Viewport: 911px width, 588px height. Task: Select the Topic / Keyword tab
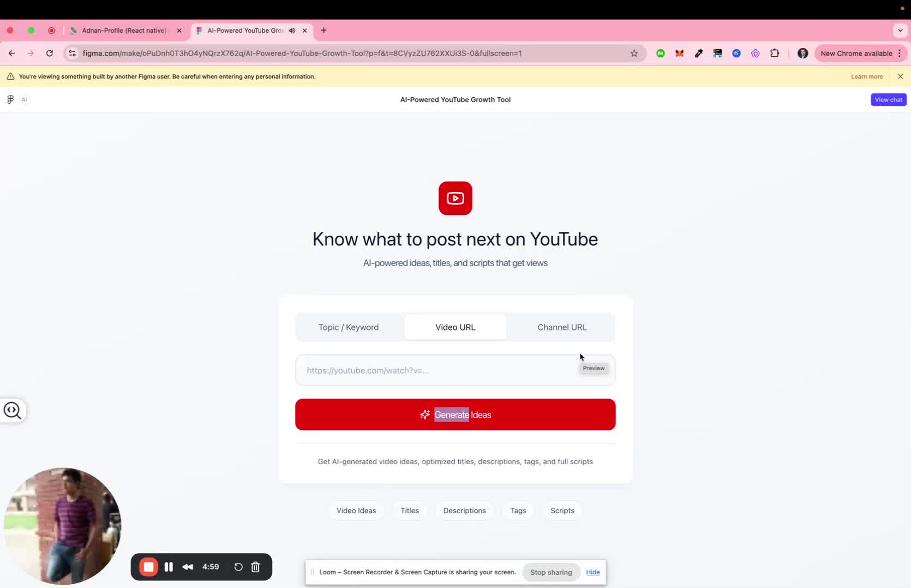tap(349, 327)
